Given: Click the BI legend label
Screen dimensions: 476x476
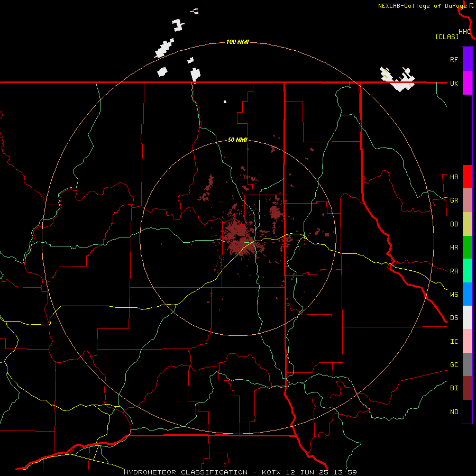Looking at the screenshot, I should click(454, 388).
